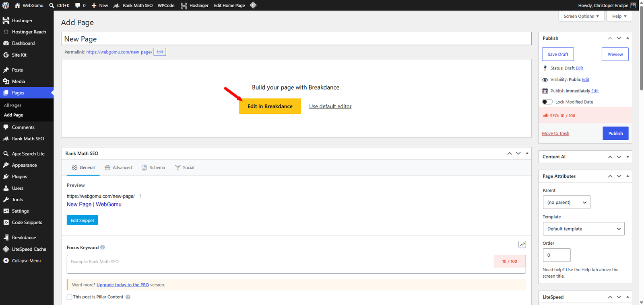
Task: Click the Preview button
Action: point(615,54)
